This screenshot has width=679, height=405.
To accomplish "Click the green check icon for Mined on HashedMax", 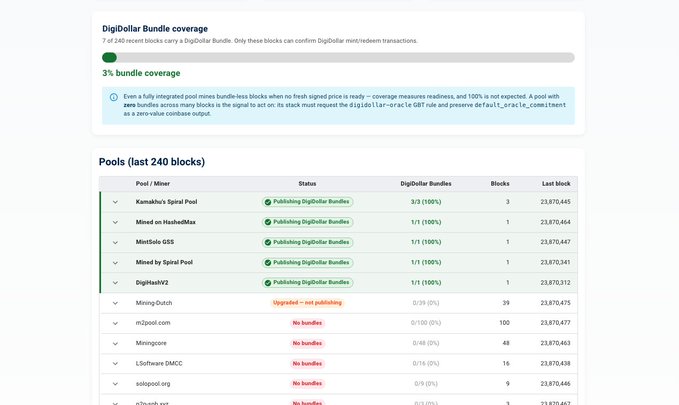I will [268, 222].
